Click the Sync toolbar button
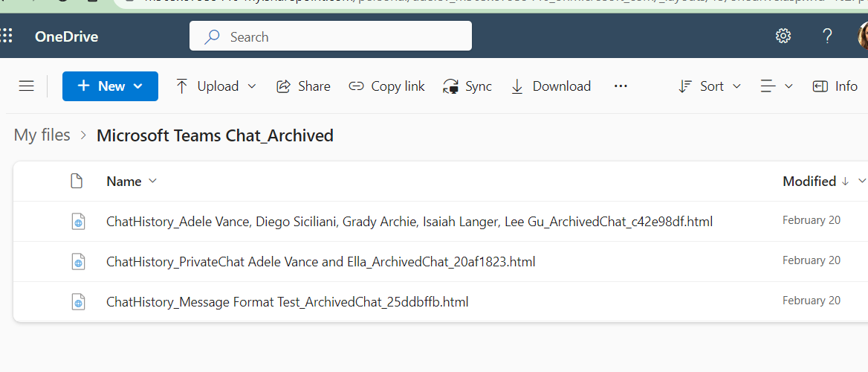The height and width of the screenshot is (372, 868). [x=467, y=86]
